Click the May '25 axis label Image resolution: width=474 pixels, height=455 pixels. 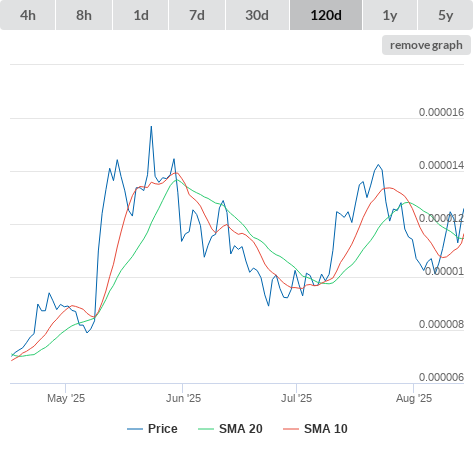click(x=66, y=398)
